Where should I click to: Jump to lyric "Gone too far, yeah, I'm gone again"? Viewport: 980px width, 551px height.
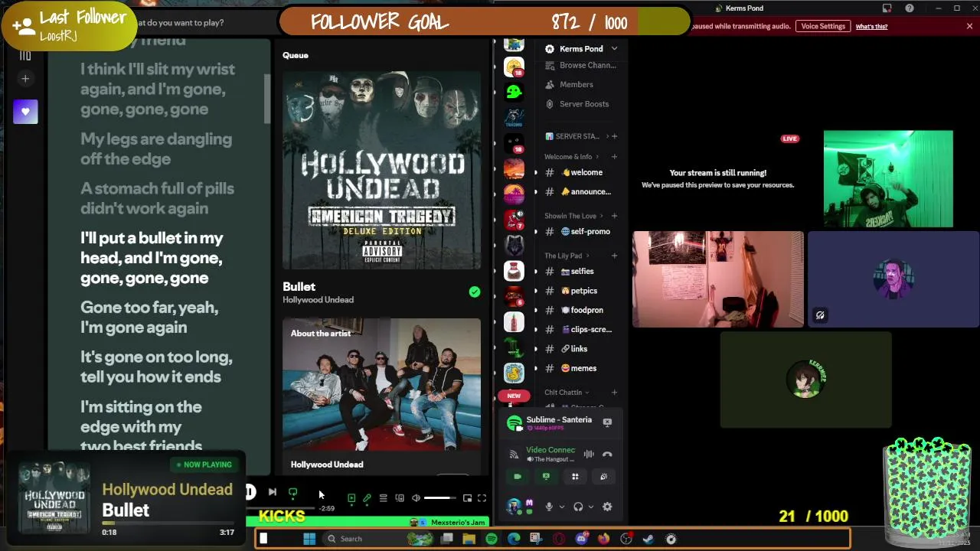coord(149,317)
